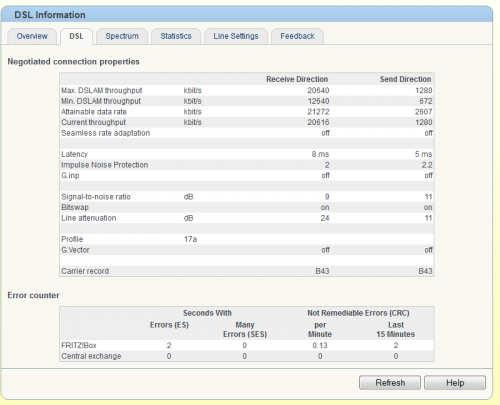Select the Send Direction column header
500x405 pixels.
click(x=405, y=79)
